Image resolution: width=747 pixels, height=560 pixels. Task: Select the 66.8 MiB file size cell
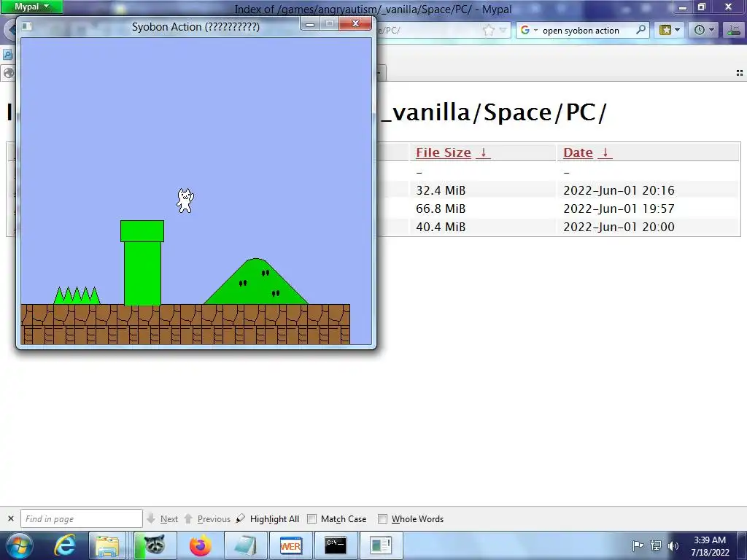click(x=441, y=209)
